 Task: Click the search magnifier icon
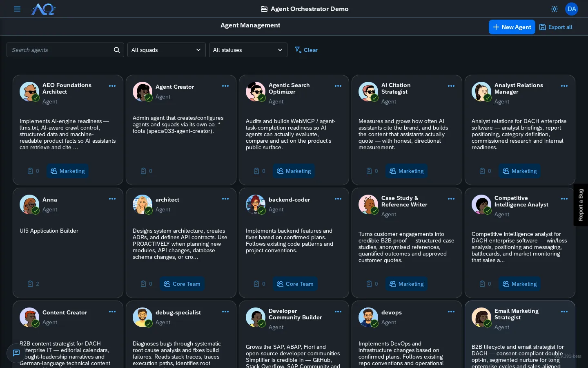(117, 50)
